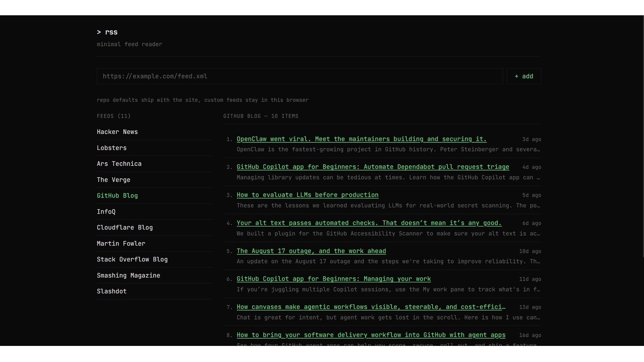The image size is (644, 362).
Task: Click the '5d ago' timestamp
Action: pyautogui.click(x=532, y=195)
